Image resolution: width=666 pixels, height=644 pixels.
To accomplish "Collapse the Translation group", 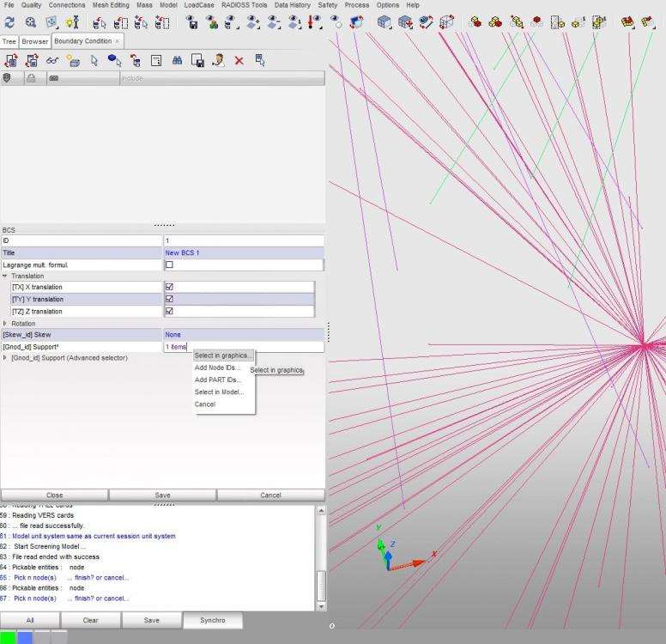I will click(4, 276).
